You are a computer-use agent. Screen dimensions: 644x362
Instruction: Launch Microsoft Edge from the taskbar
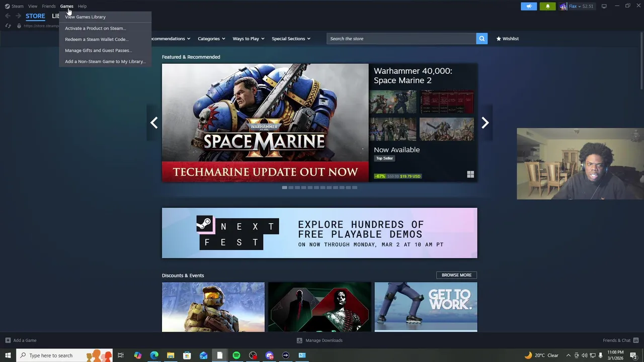pyautogui.click(x=154, y=355)
